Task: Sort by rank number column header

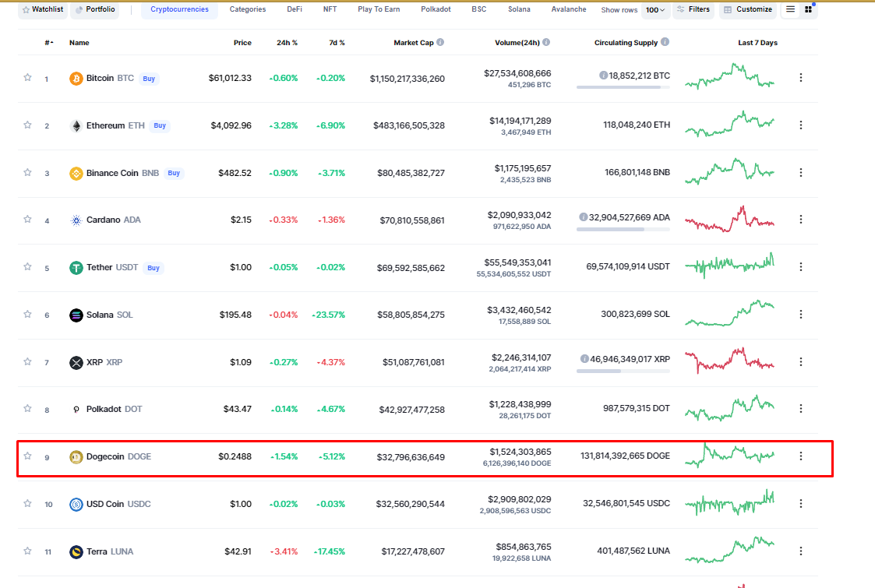Action: click(x=49, y=42)
